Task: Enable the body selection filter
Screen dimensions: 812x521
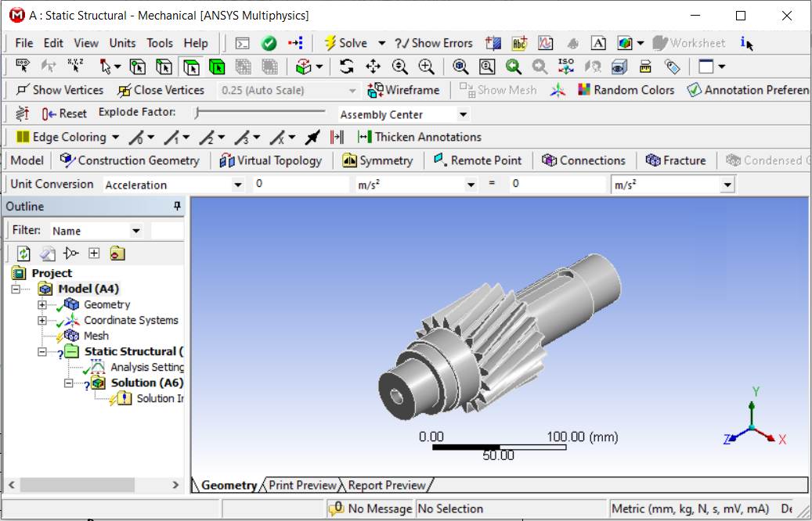Action: [x=217, y=66]
